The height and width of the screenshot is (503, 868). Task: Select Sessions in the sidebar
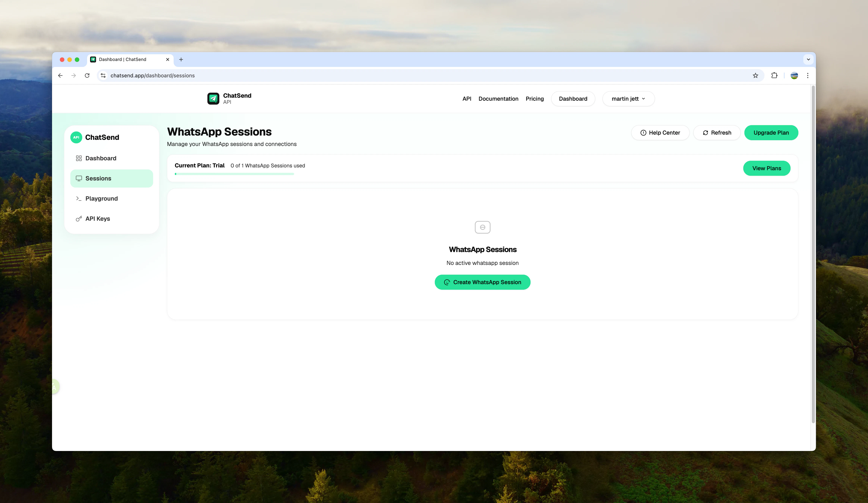112,178
